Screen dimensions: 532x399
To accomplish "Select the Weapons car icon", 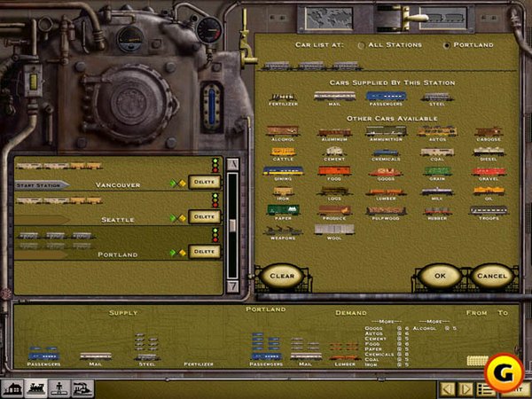I will pyautogui.click(x=283, y=231).
